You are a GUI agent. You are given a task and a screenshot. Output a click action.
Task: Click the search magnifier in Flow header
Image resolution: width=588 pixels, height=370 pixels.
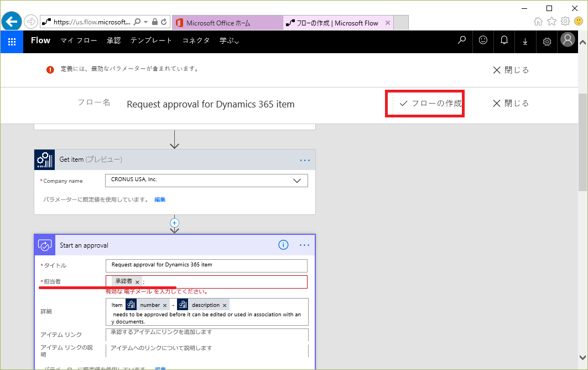[462, 40]
